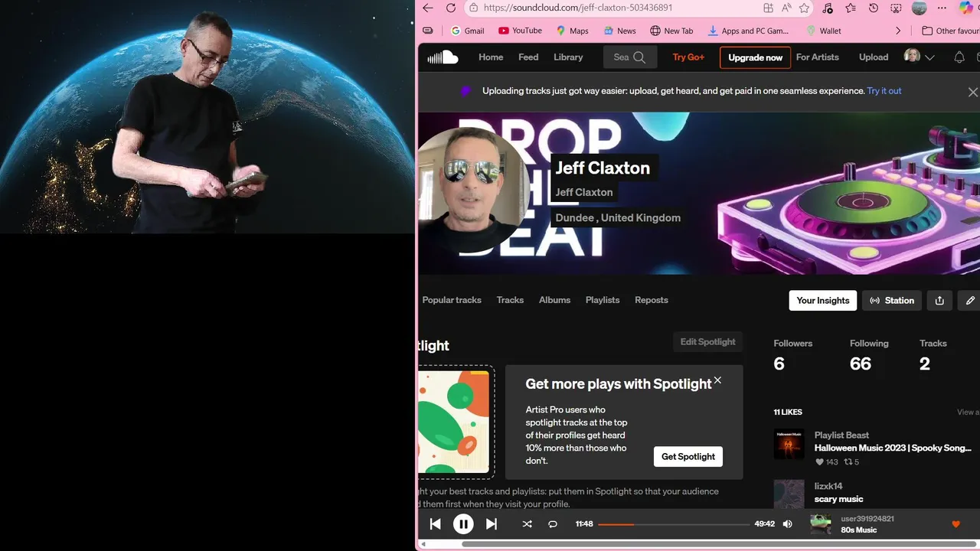The height and width of the screenshot is (551, 980).
Task: Bookmark this page with the star icon
Action: (804, 8)
